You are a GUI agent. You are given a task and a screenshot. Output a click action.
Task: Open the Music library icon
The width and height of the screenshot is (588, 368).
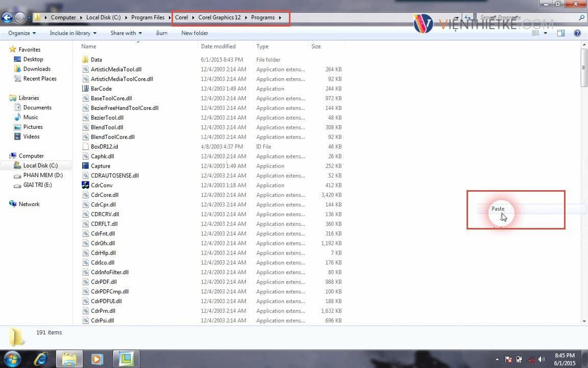(x=17, y=117)
